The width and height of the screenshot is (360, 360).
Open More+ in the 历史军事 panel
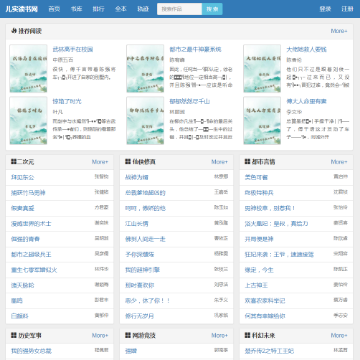pos(100,335)
